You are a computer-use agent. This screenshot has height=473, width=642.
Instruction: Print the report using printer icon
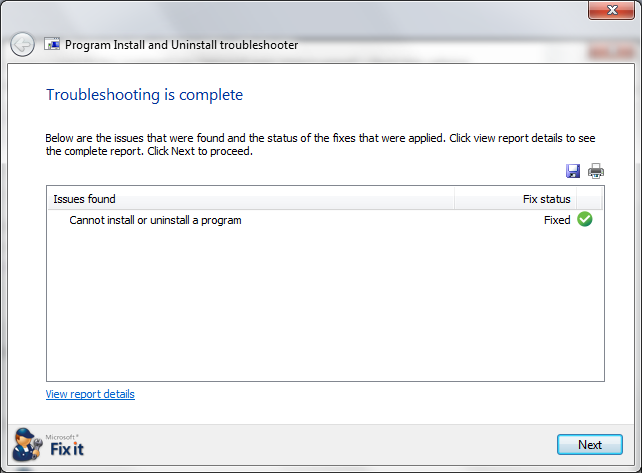tap(596, 171)
